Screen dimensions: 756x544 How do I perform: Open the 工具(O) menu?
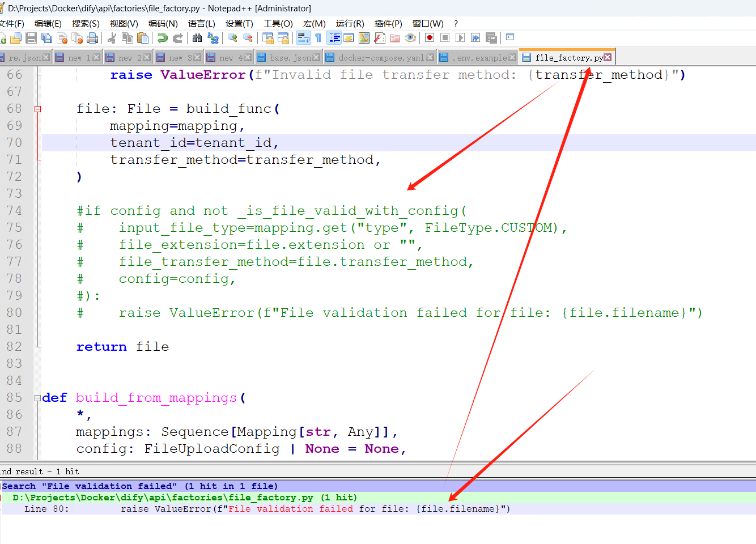click(278, 23)
